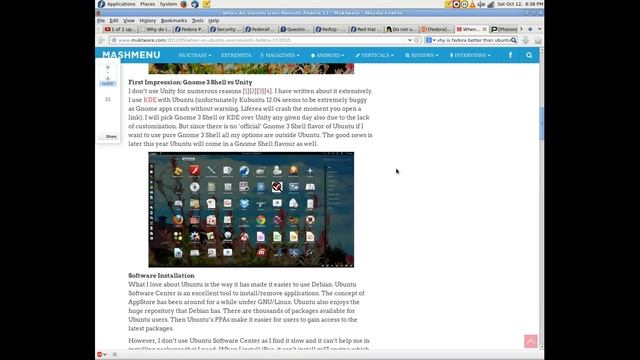Switch to the 'Do not u...' tab
The image size is (640, 360).
(401, 29)
